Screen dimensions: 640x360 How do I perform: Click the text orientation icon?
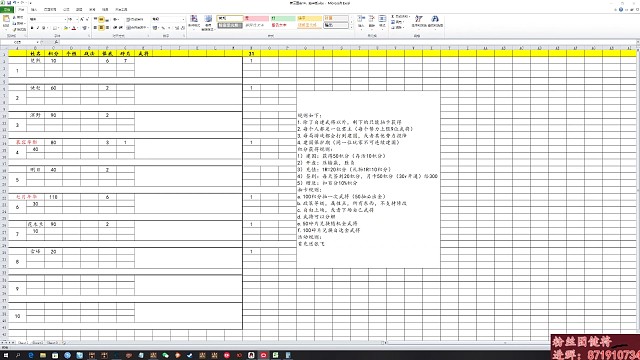click(x=116, y=19)
